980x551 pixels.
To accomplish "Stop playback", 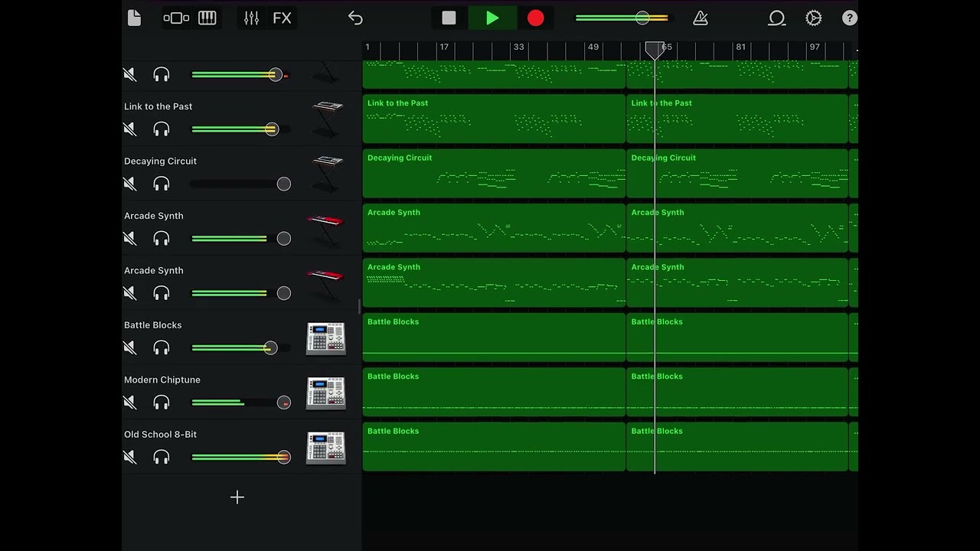I will click(x=449, y=18).
